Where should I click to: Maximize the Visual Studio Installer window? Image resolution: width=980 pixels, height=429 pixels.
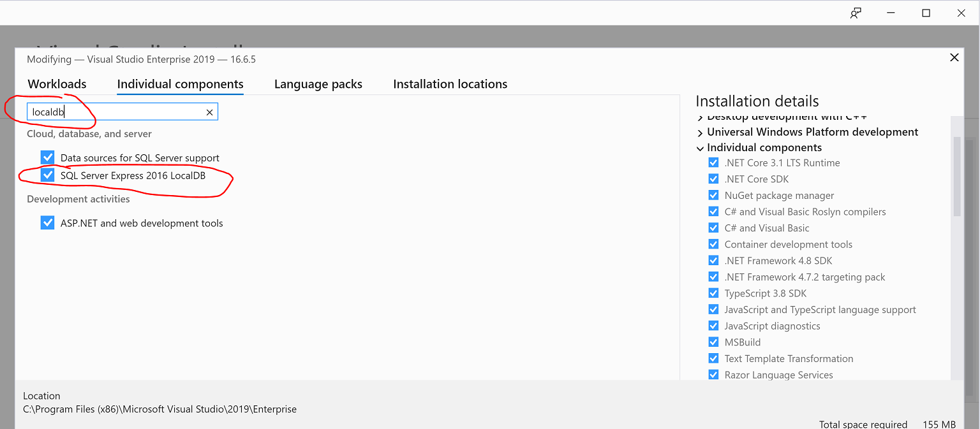[926, 13]
